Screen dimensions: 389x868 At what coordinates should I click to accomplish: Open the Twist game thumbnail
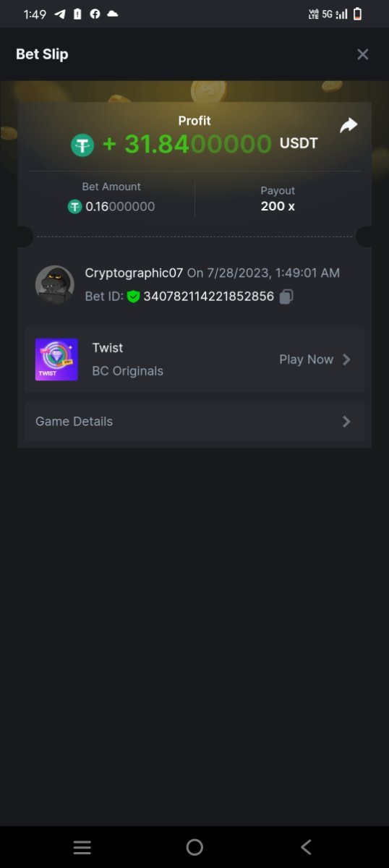[x=56, y=359]
